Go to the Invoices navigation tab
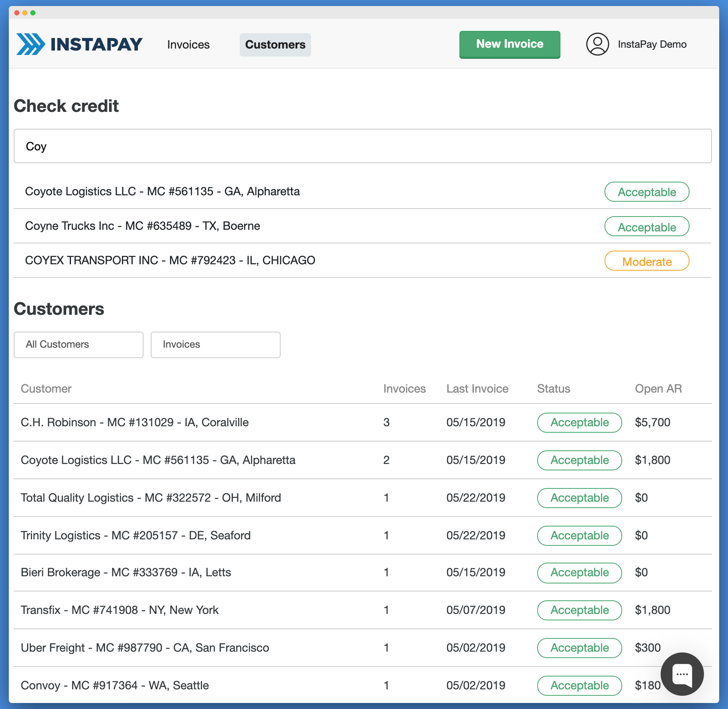The width and height of the screenshot is (728, 709). tap(188, 45)
